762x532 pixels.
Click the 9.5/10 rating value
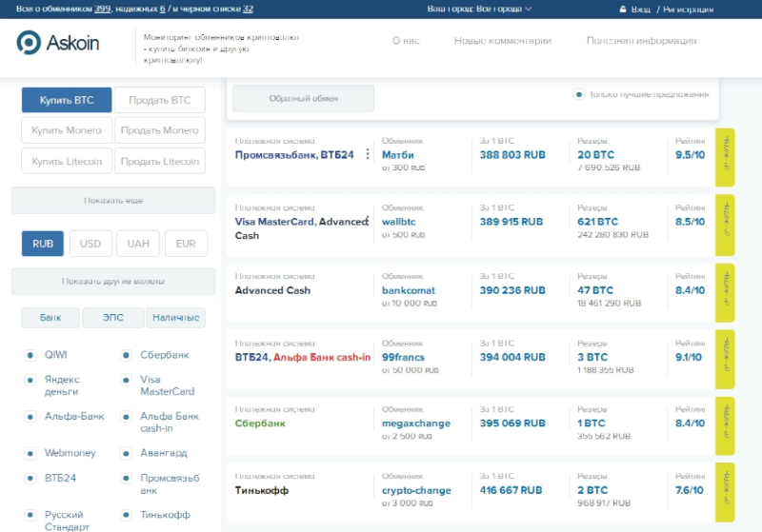[690, 155]
